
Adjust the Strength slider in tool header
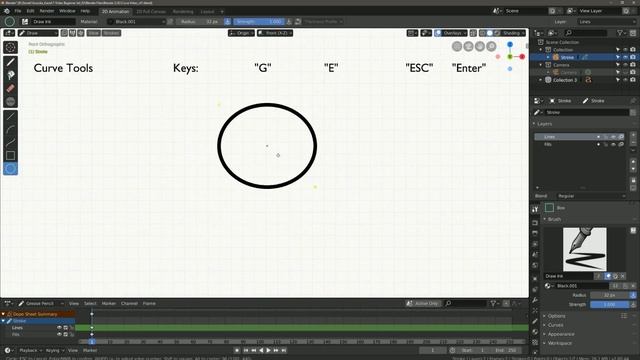[x=259, y=22]
